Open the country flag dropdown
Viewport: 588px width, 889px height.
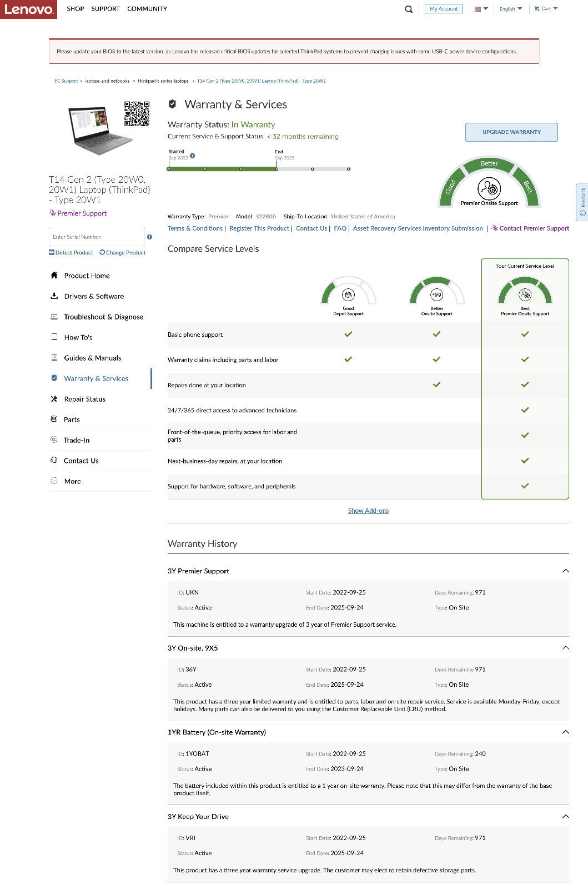point(481,9)
